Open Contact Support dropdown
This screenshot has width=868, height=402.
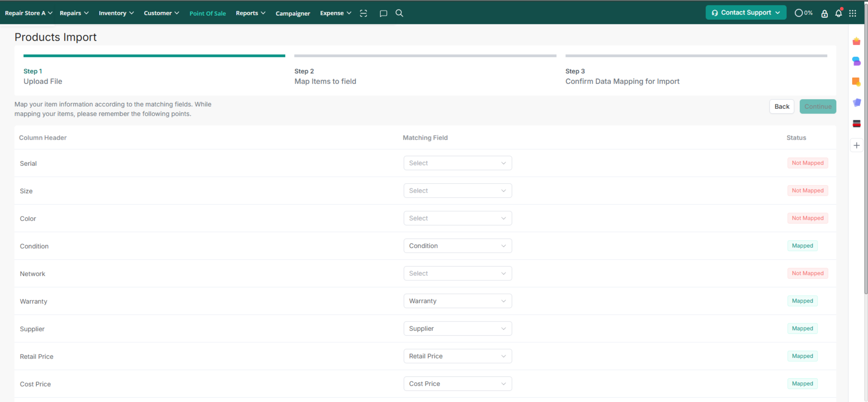[x=746, y=13]
